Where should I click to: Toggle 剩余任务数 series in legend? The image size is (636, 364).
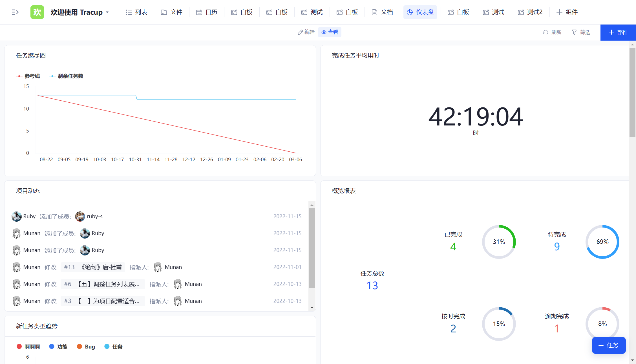point(66,76)
